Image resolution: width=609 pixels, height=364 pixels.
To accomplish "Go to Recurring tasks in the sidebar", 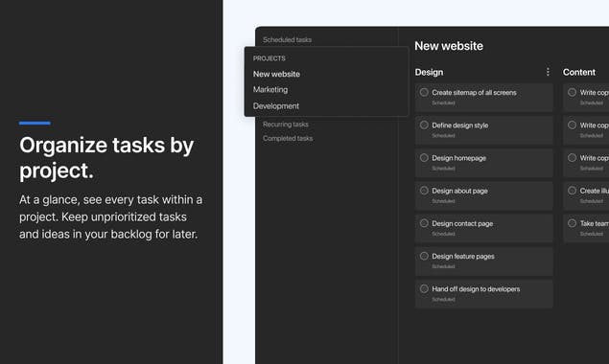I will click(x=286, y=125).
